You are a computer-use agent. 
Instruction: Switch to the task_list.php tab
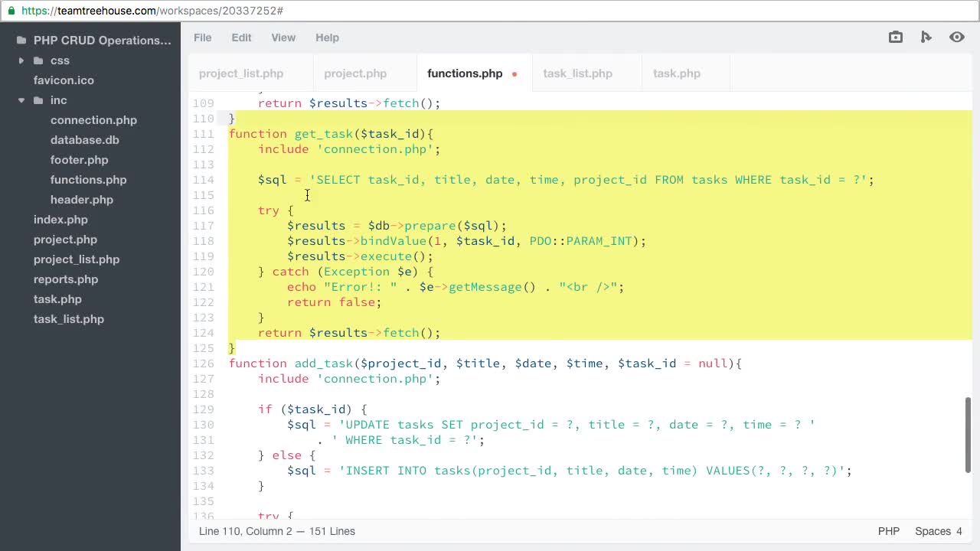tap(577, 73)
